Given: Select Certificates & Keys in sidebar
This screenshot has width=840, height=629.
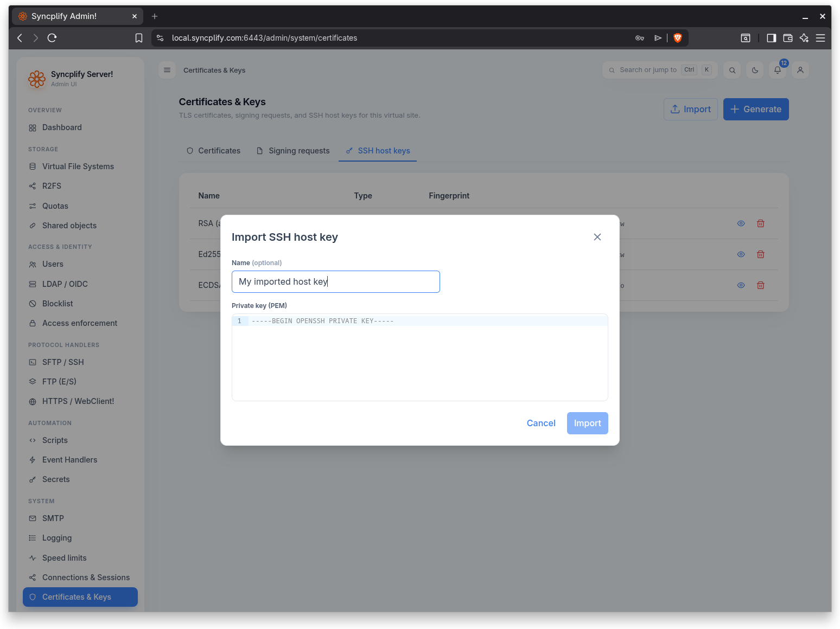Looking at the screenshot, I should point(80,597).
